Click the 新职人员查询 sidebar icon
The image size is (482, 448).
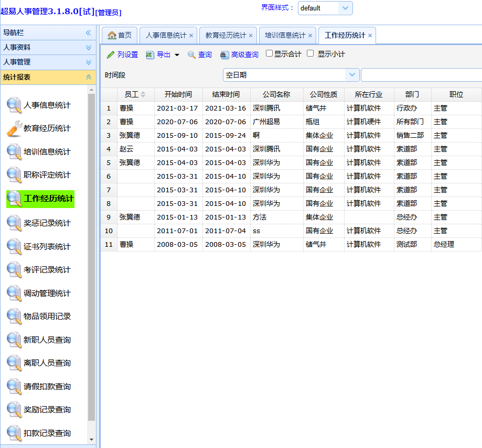click(x=14, y=340)
